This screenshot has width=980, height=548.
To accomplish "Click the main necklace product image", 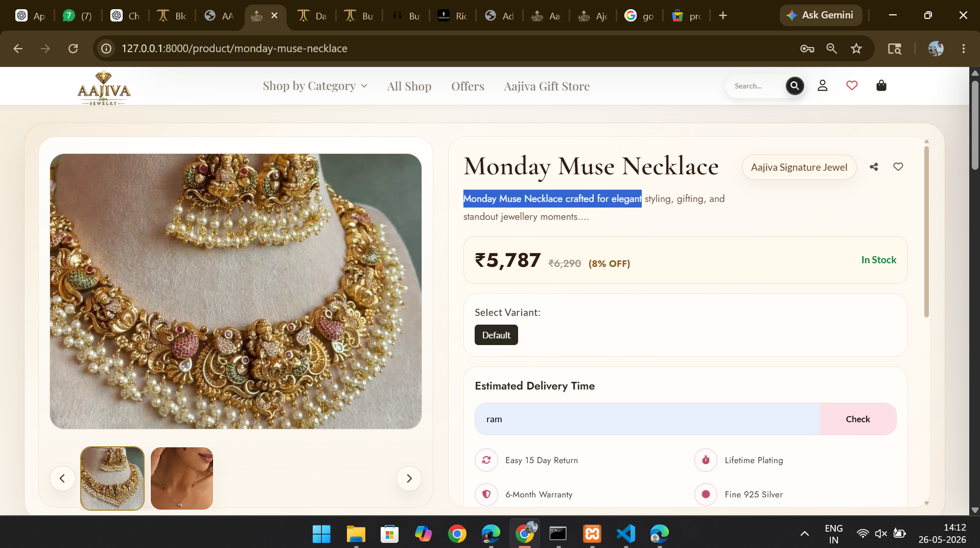I will (x=236, y=291).
